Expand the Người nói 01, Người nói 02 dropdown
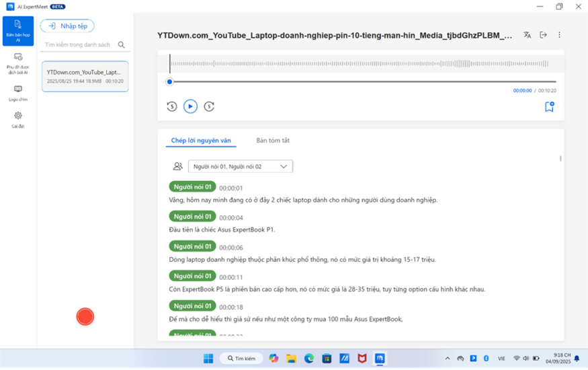This screenshot has width=588, height=370. (x=240, y=166)
